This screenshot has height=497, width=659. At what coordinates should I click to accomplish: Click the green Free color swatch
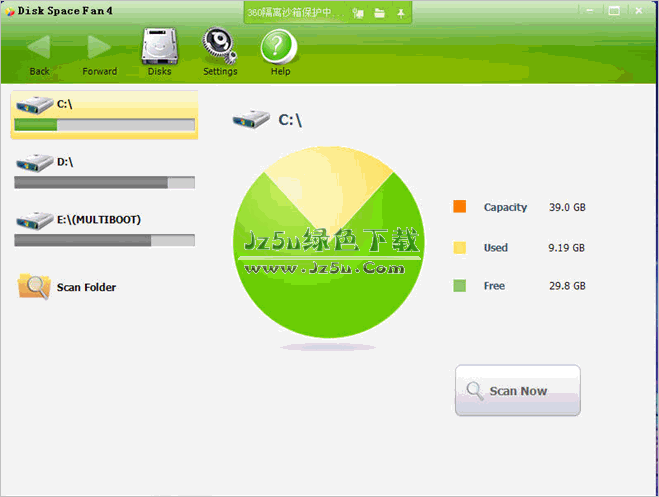click(x=460, y=286)
